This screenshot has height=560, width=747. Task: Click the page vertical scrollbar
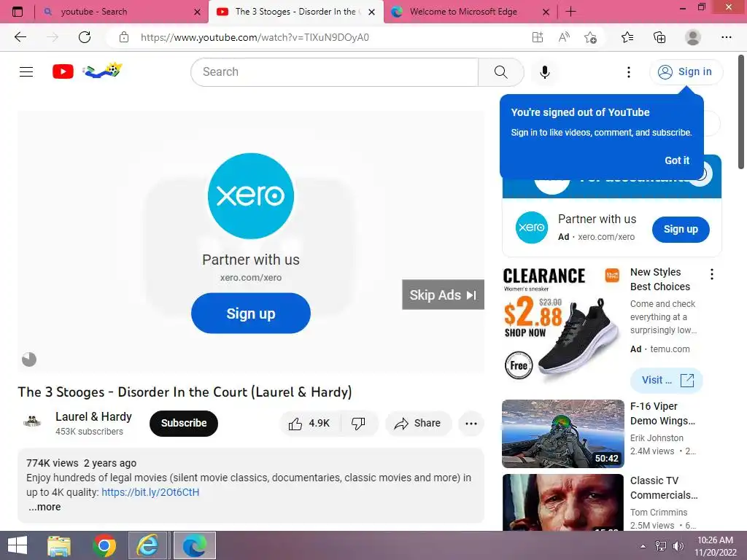tap(741, 112)
